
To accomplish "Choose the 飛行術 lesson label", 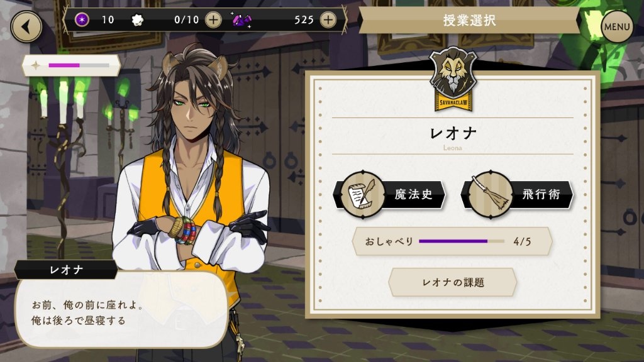I will pyautogui.click(x=541, y=194).
